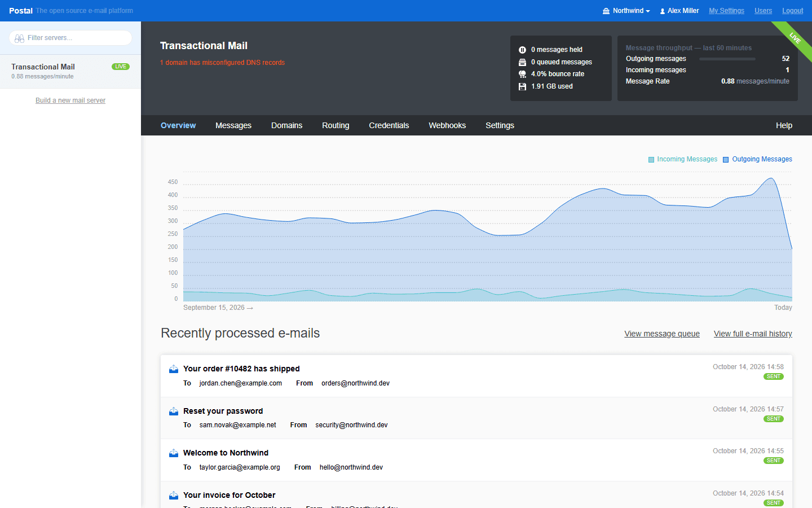This screenshot has width=812, height=508.
Task: Open the View message queue link
Action: click(662, 334)
